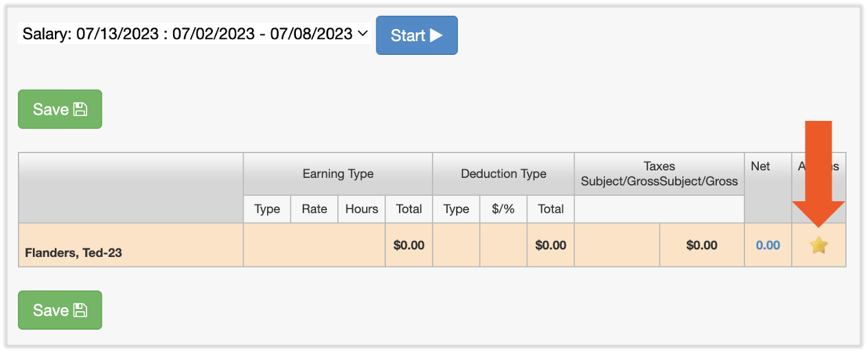Click the top green Save button
The image size is (868, 353).
[x=60, y=109]
